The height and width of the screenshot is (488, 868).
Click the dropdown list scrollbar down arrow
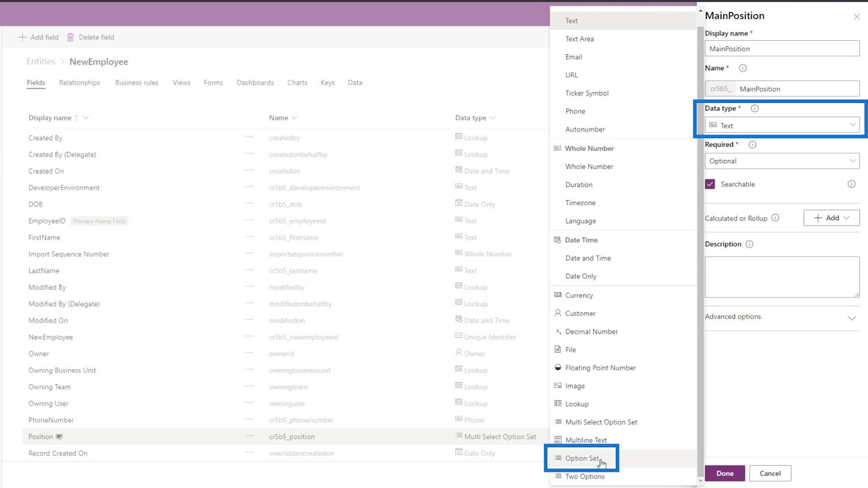(700, 480)
